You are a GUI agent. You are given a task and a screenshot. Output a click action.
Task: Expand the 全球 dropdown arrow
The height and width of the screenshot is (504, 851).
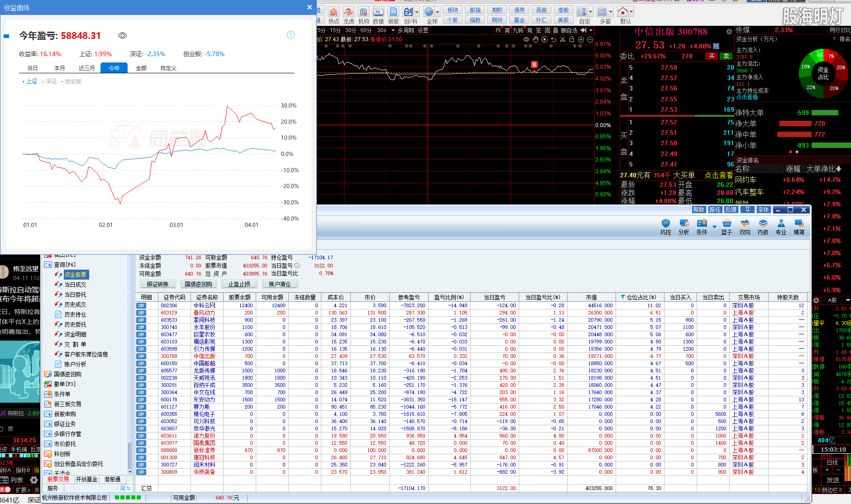click(x=438, y=12)
